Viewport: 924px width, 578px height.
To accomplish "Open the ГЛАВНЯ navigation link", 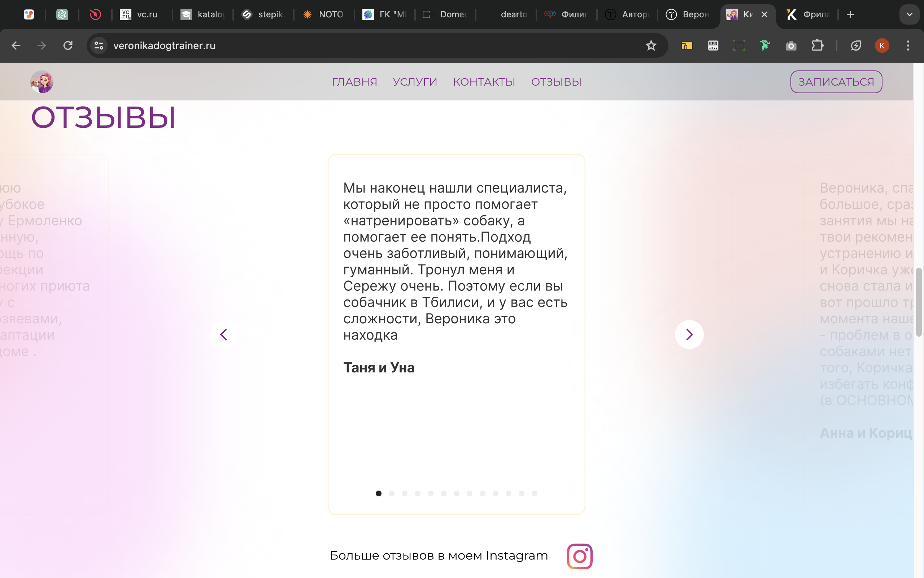I will [354, 82].
